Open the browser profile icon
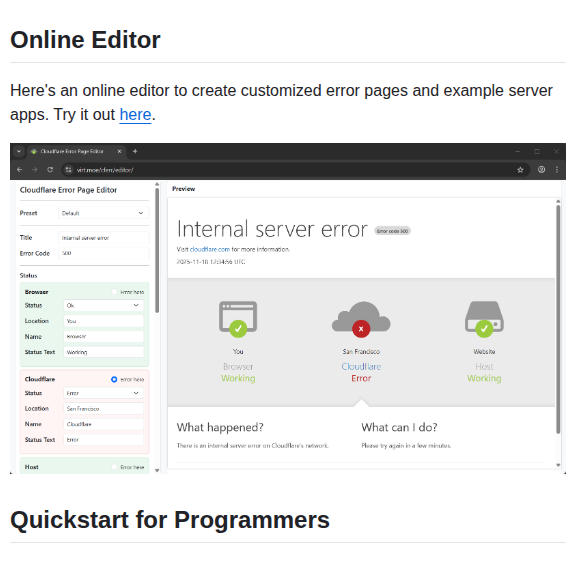This screenshot has width=569, height=561. tap(541, 169)
